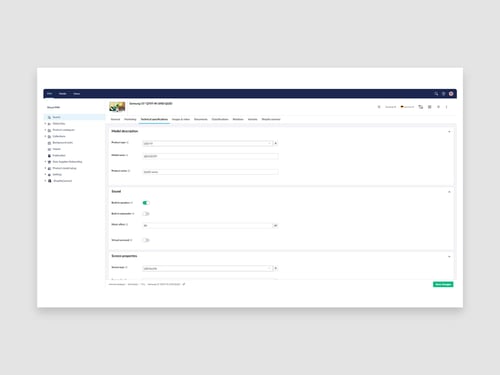Image resolution: width=500 pixels, height=375 pixels.
Task: Enable the Virtual surround switch
Action: pos(146,240)
